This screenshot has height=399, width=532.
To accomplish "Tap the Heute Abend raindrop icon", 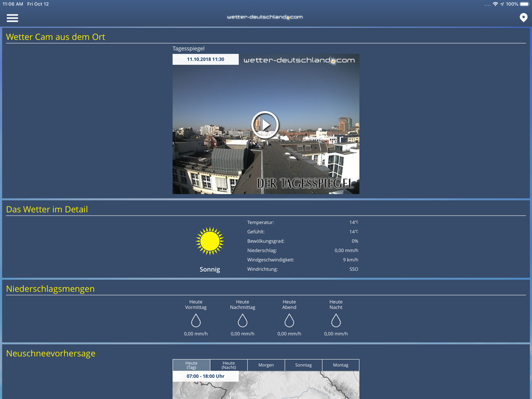I will point(289,320).
